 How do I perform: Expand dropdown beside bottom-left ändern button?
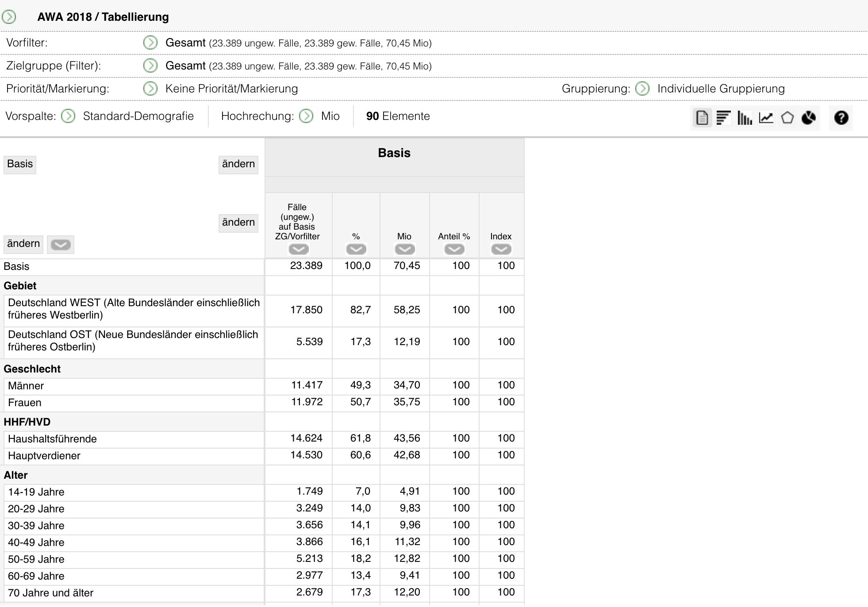[61, 245]
